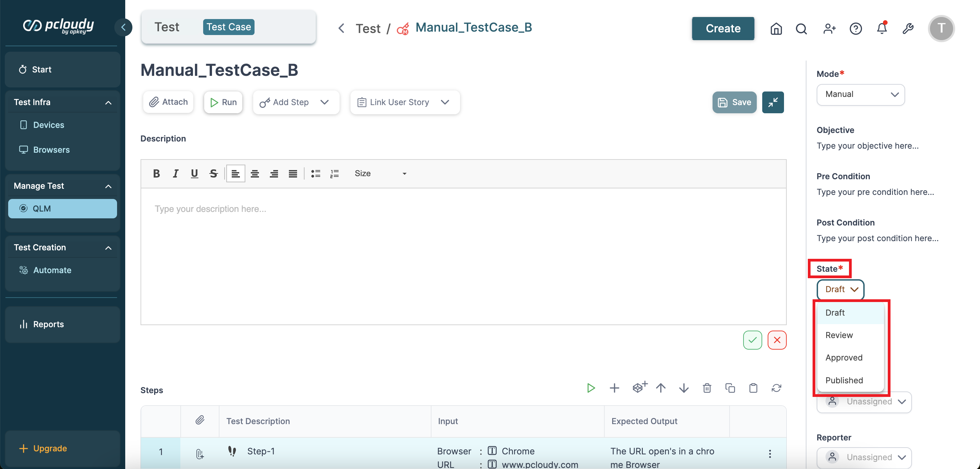The image size is (980, 469).
Task: Center align description text
Action: pyautogui.click(x=255, y=173)
